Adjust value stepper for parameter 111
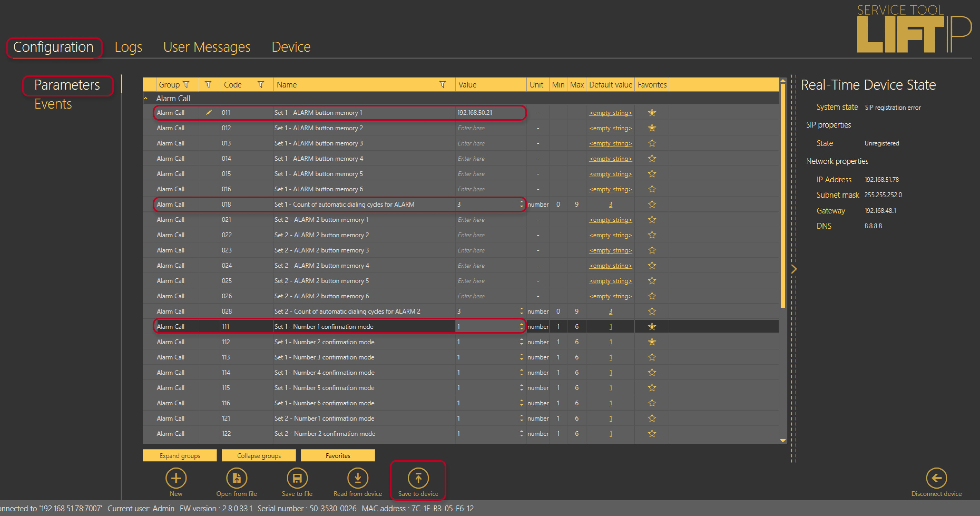Viewport: 980px width, 516px height. (521, 327)
